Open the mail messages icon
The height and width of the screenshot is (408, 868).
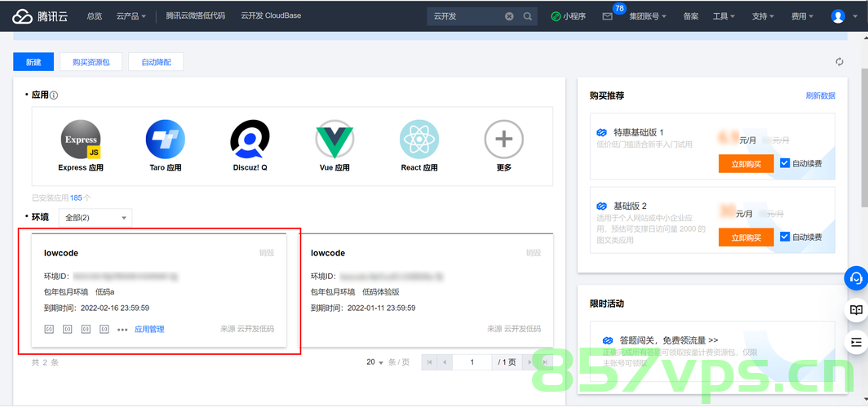[607, 16]
